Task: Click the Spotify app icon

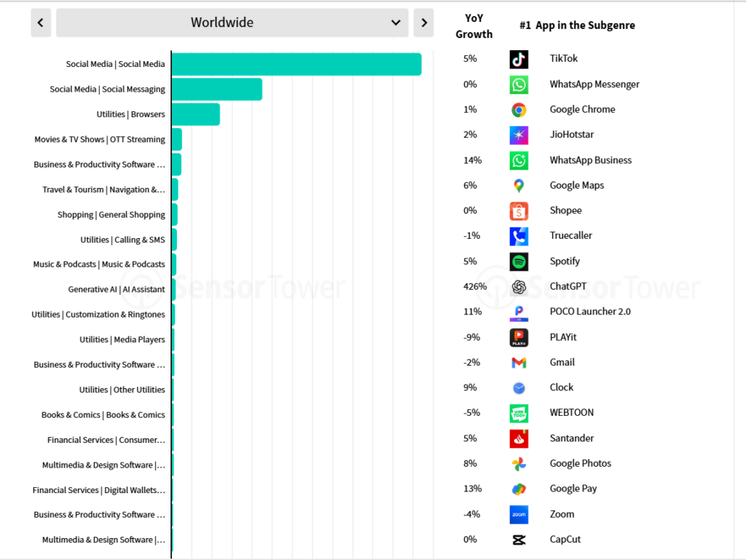Action: coord(519,261)
